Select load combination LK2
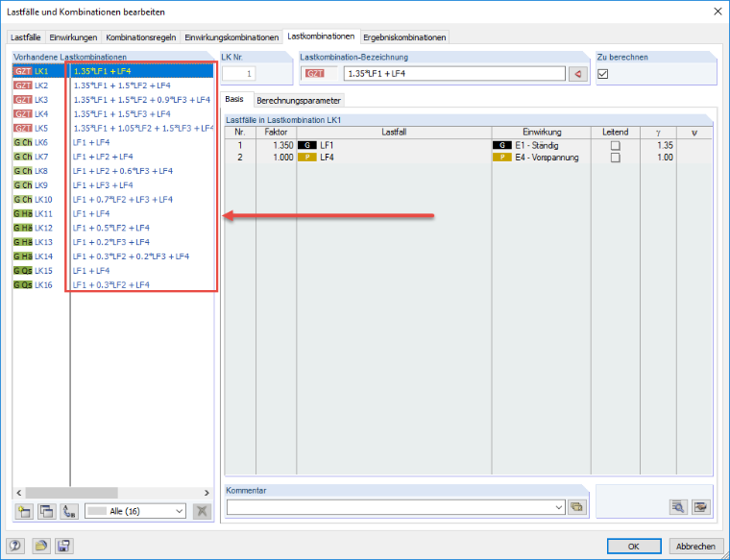 [113, 85]
